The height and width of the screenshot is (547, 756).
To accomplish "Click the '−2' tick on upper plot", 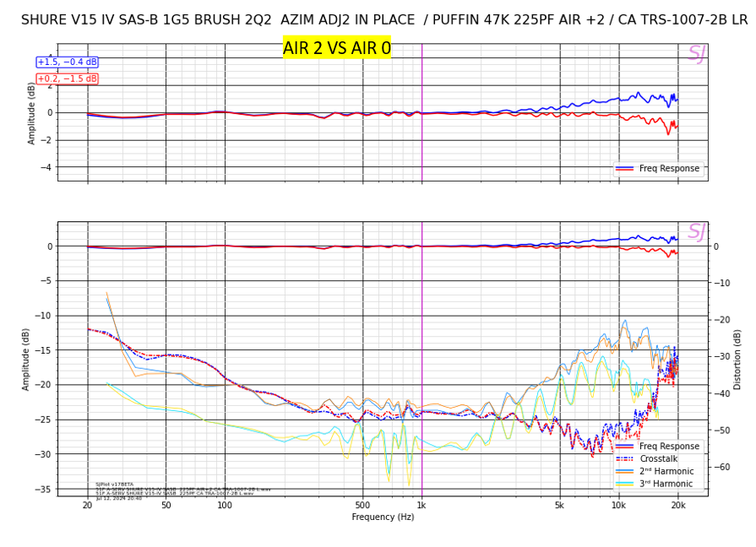I will [46, 140].
